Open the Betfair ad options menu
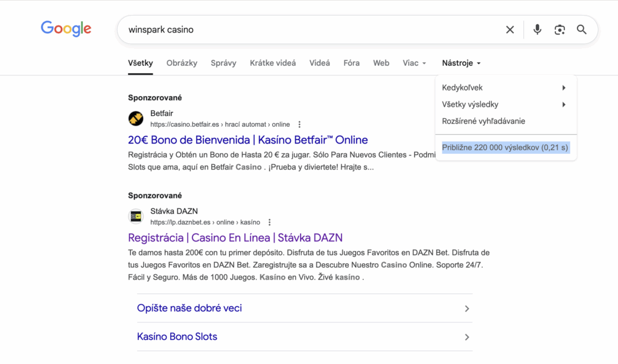This screenshot has height=364, width=618. (x=299, y=124)
